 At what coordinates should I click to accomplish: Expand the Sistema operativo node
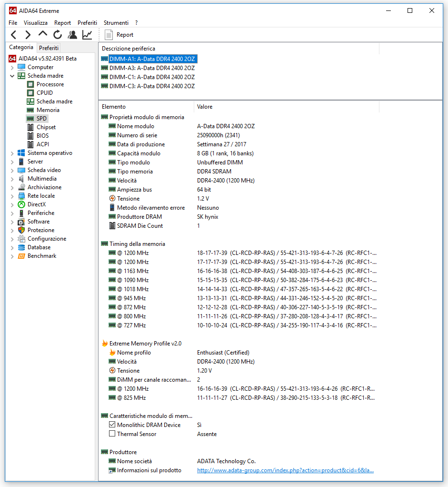[x=12, y=153]
